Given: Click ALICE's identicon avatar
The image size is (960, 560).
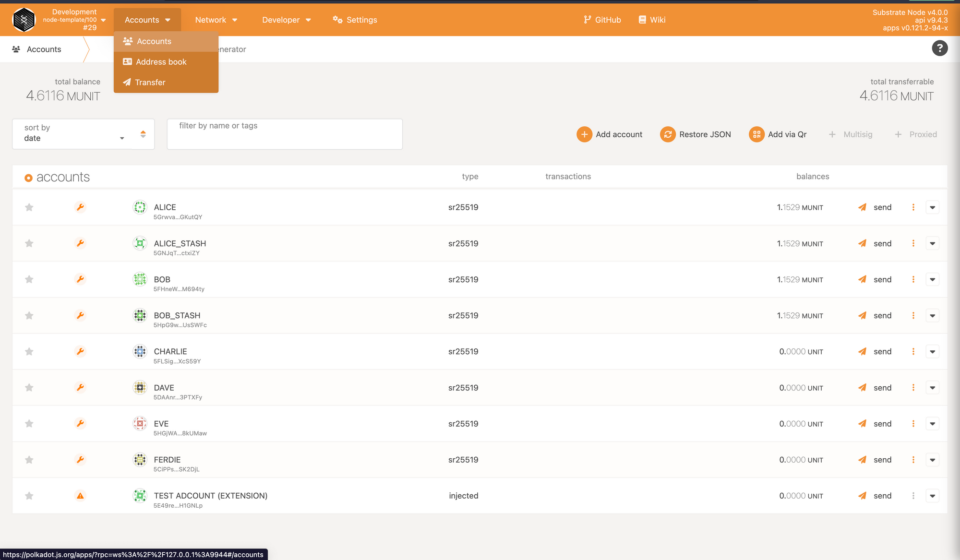Looking at the screenshot, I should [140, 207].
